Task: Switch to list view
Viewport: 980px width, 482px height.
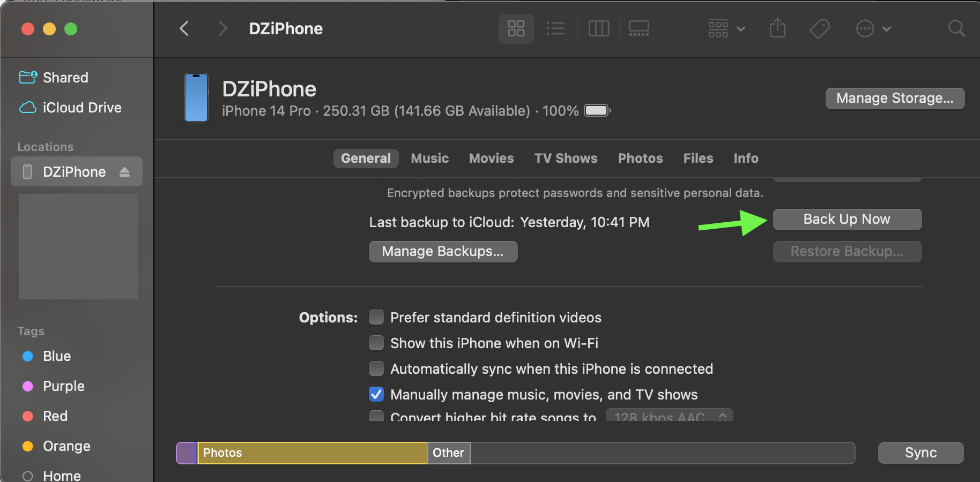Action: click(555, 28)
